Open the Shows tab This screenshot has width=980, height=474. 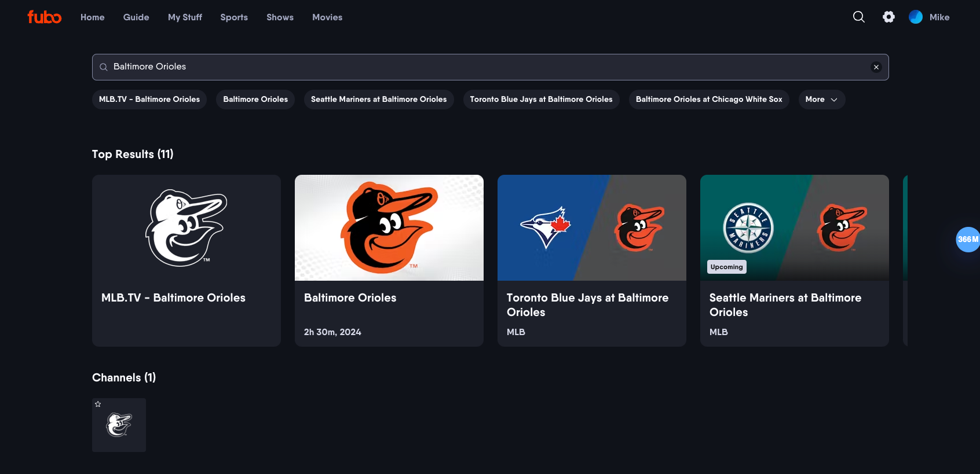(x=280, y=17)
